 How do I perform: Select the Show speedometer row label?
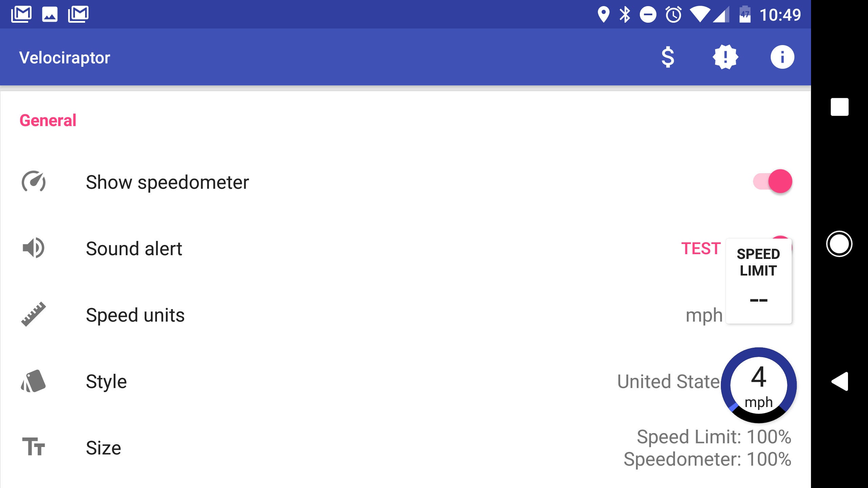point(167,182)
